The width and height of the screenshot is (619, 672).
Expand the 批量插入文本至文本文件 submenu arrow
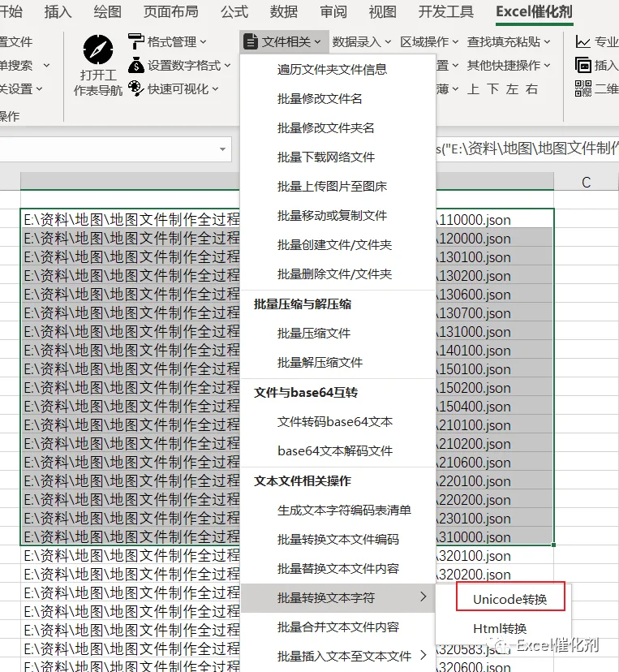(x=423, y=655)
